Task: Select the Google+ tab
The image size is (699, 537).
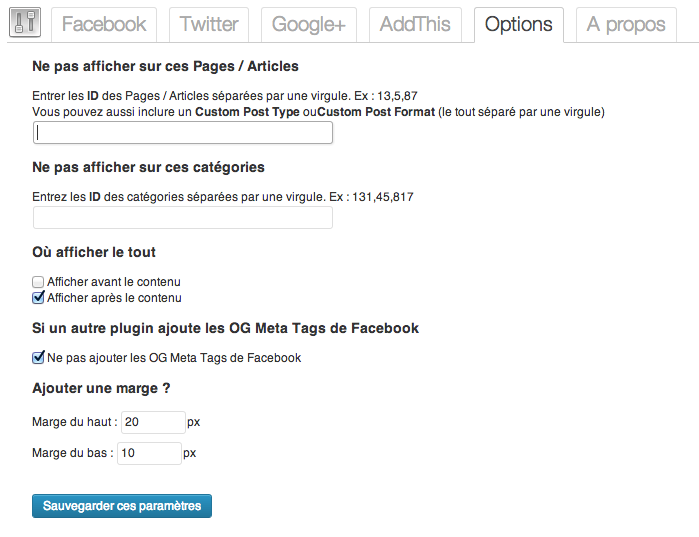Action: pyautogui.click(x=309, y=24)
